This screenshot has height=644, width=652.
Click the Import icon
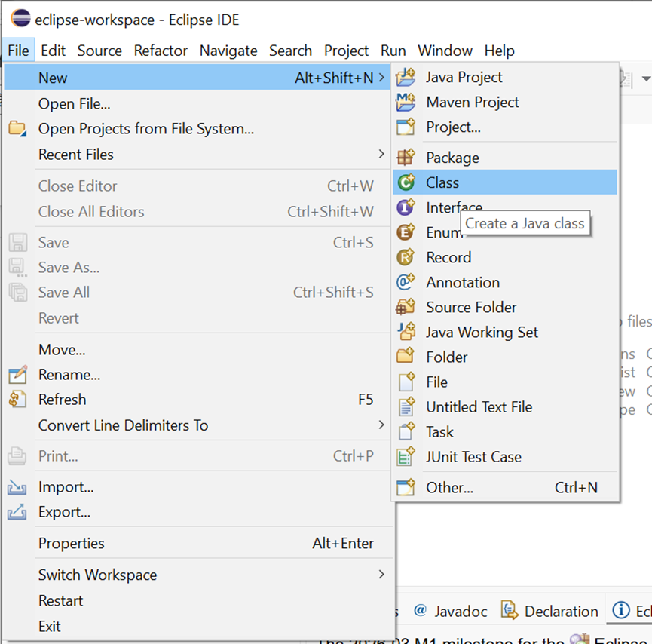tap(17, 487)
